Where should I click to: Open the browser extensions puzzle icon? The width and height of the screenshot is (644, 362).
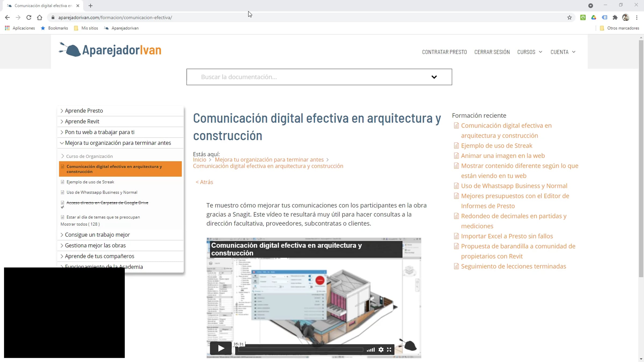coord(615,17)
